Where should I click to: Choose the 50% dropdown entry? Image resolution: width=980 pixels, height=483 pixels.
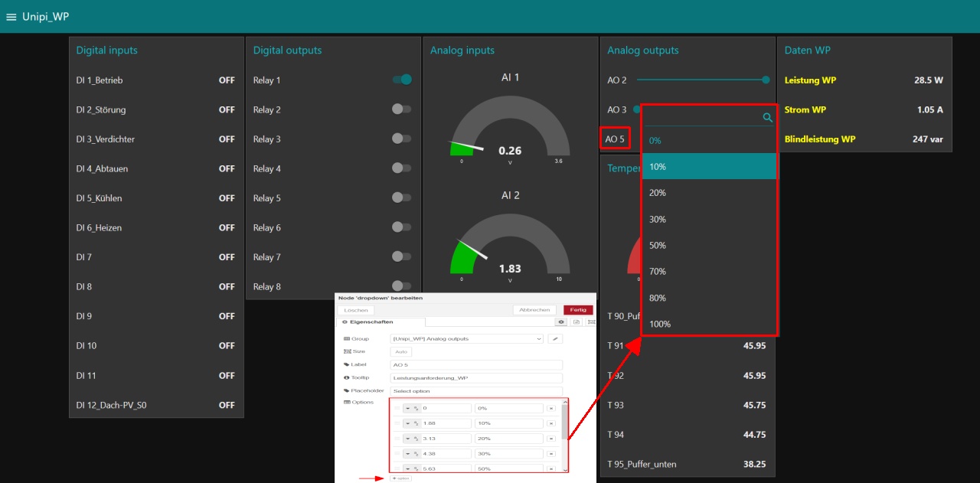(710, 245)
